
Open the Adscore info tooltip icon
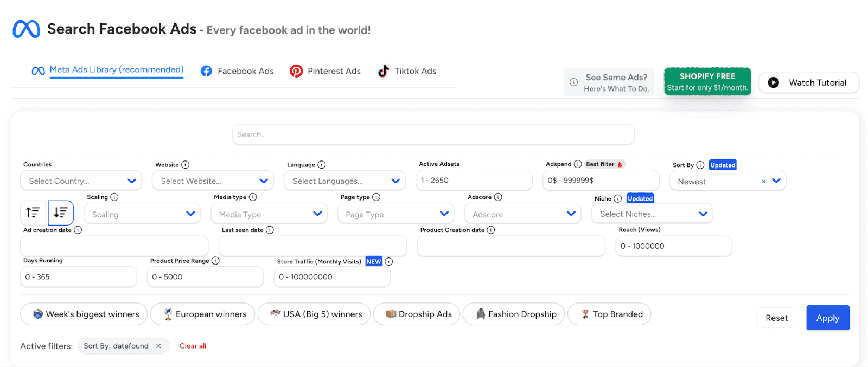(x=498, y=197)
